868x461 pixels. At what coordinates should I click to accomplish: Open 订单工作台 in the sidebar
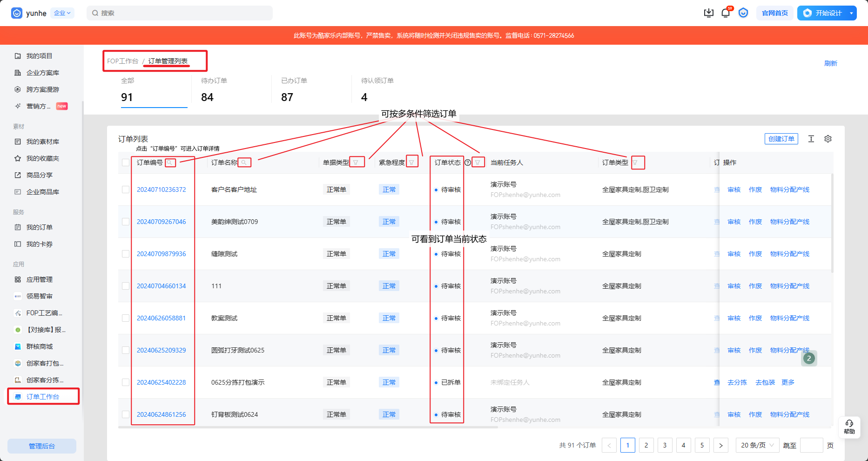pos(43,397)
